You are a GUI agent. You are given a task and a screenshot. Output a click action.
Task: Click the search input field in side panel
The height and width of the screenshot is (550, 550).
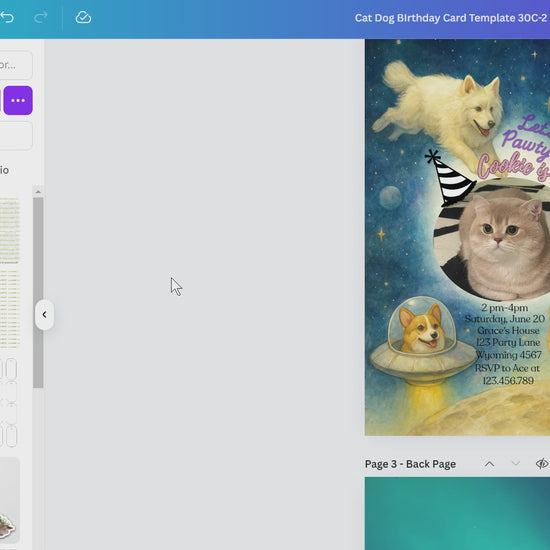click(x=15, y=65)
